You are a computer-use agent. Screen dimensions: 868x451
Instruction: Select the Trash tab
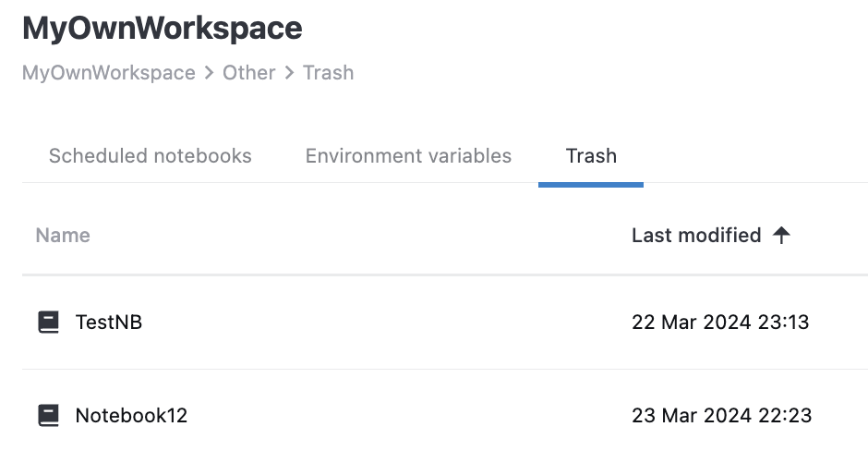coord(591,155)
